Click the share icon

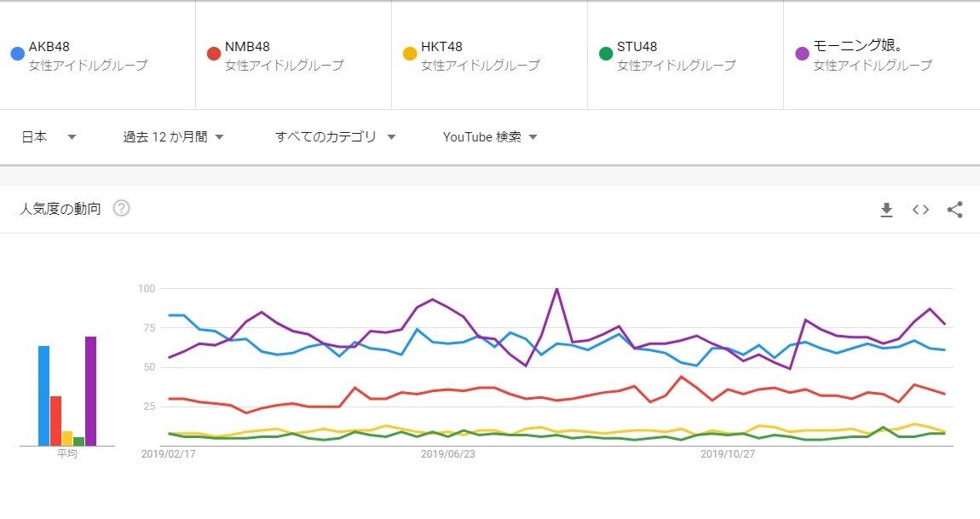click(x=954, y=210)
